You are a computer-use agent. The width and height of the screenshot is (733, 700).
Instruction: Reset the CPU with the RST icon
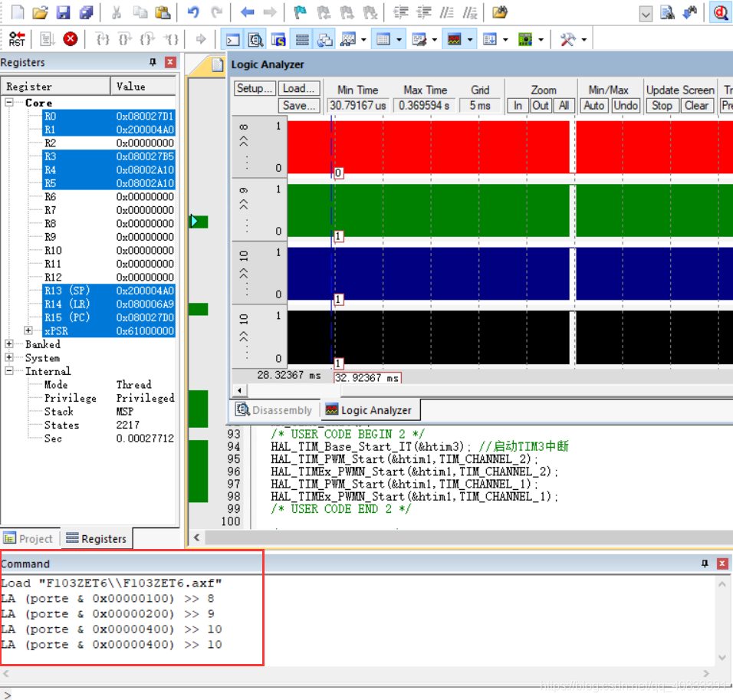pyautogui.click(x=17, y=39)
